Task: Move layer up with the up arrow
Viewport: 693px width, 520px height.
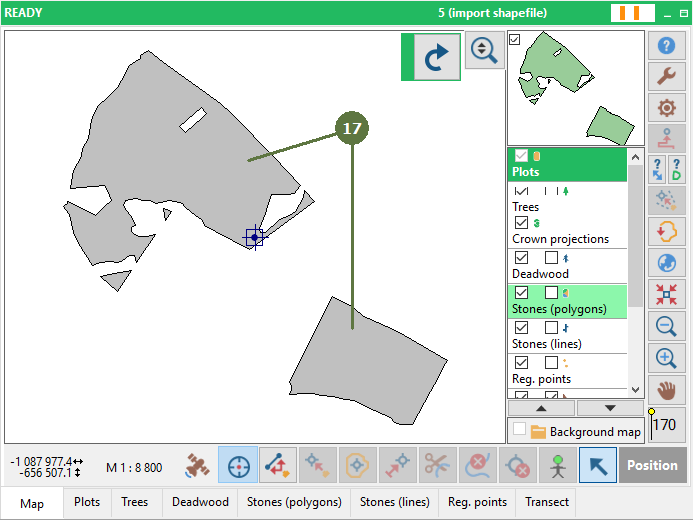Action: tap(541, 408)
